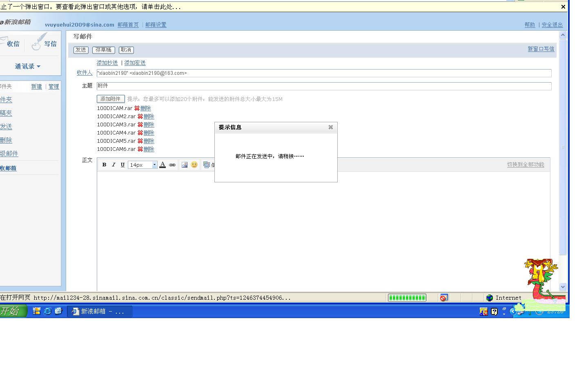Apply underline formatting in the editor
Viewport: 588px width, 368px height.
pyautogui.click(x=122, y=165)
